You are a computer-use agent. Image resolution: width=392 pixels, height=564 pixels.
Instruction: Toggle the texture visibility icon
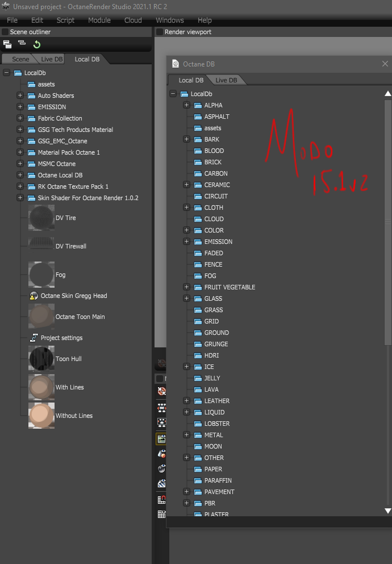[162, 483]
